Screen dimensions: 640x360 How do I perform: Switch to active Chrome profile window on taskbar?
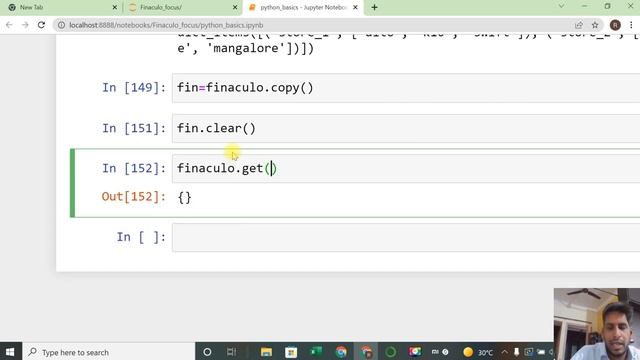[366, 352]
